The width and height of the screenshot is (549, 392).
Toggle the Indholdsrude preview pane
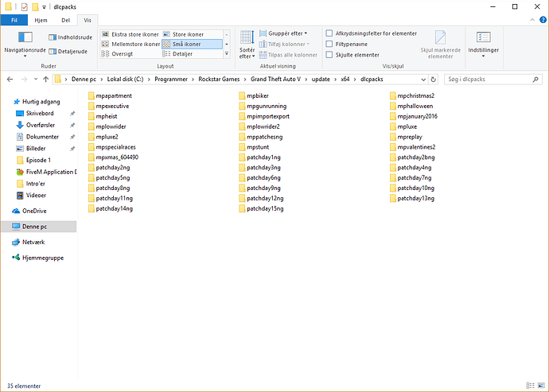[x=70, y=37]
